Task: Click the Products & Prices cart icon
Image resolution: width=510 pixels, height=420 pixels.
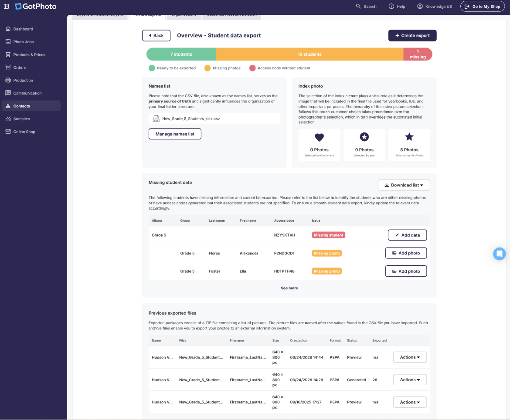Action: click(x=8, y=54)
